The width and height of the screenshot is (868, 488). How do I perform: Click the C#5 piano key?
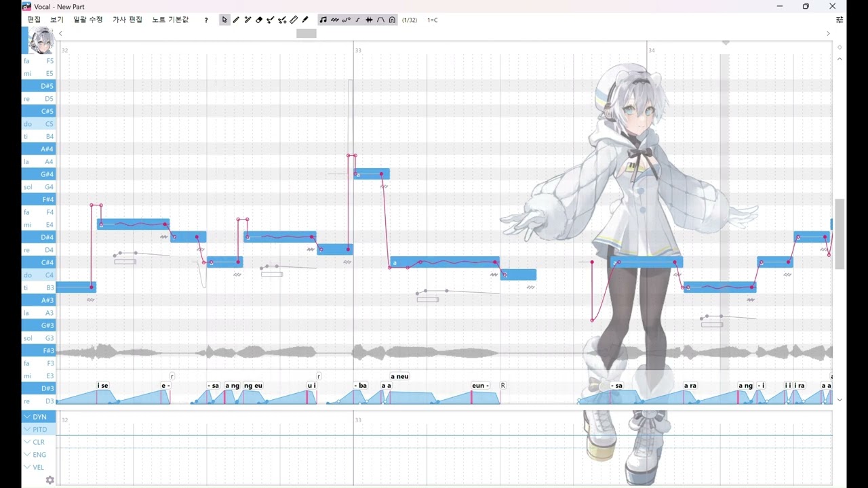(x=39, y=111)
